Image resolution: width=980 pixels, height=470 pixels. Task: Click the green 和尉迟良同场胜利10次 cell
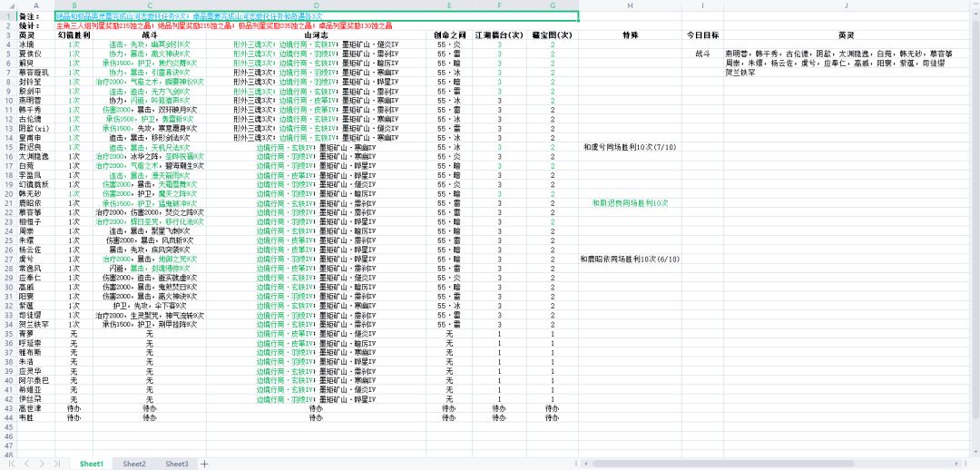630,203
